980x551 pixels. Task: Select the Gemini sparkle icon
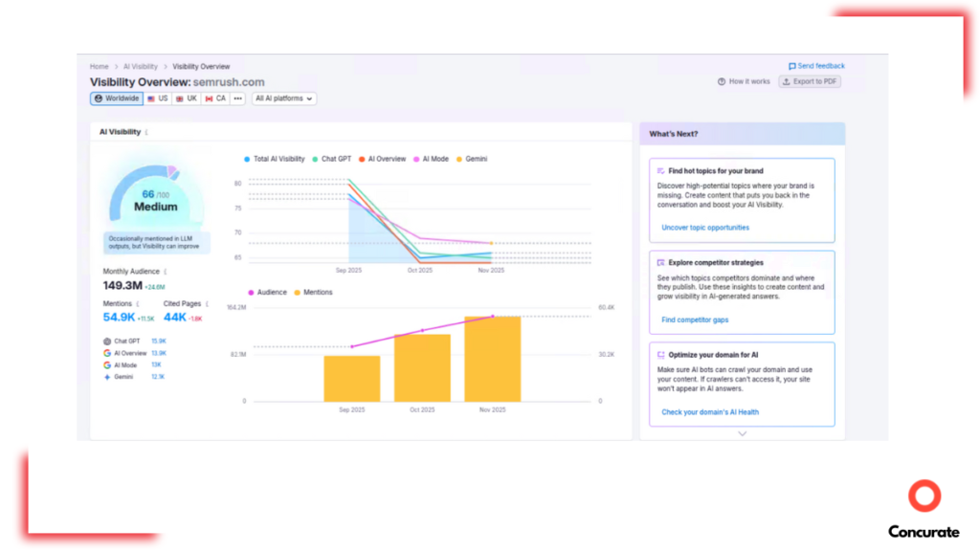click(x=107, y=377)
